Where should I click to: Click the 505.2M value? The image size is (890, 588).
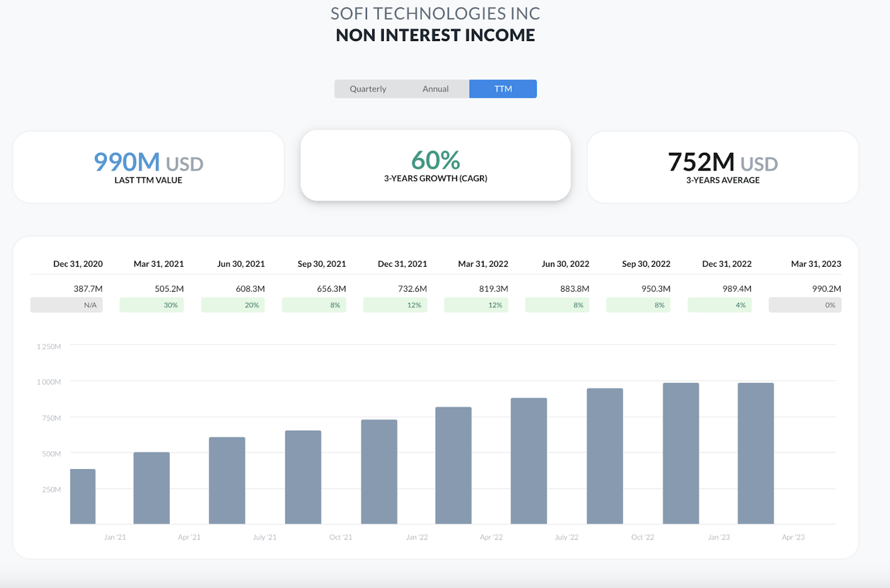click(x=169, y=288)
